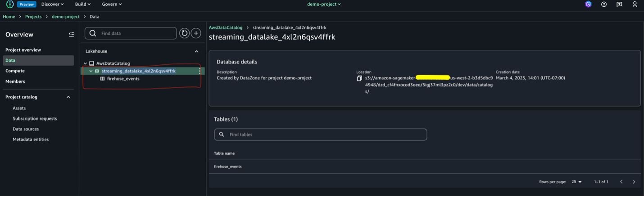The height and width of the screenshot is (198, 644).
Task: Open the user profile icon
Action: pos(635,4)
